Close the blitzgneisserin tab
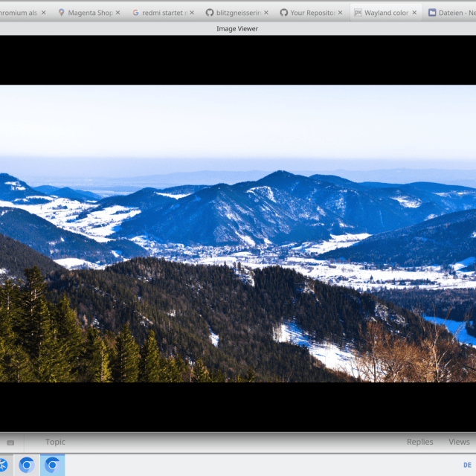The width and height of the screenshot is (476, 476). (x=266, y=13)
